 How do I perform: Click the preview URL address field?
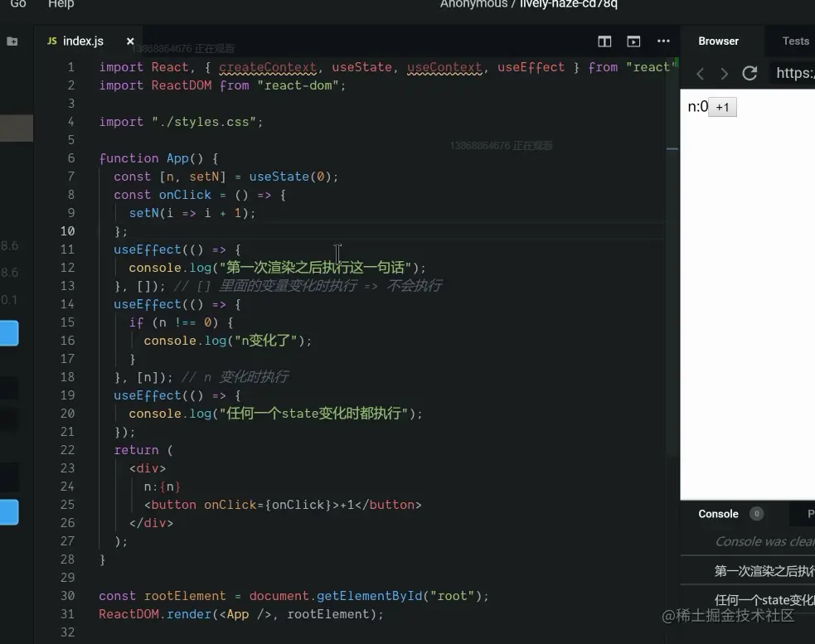(x=792, y=73)
